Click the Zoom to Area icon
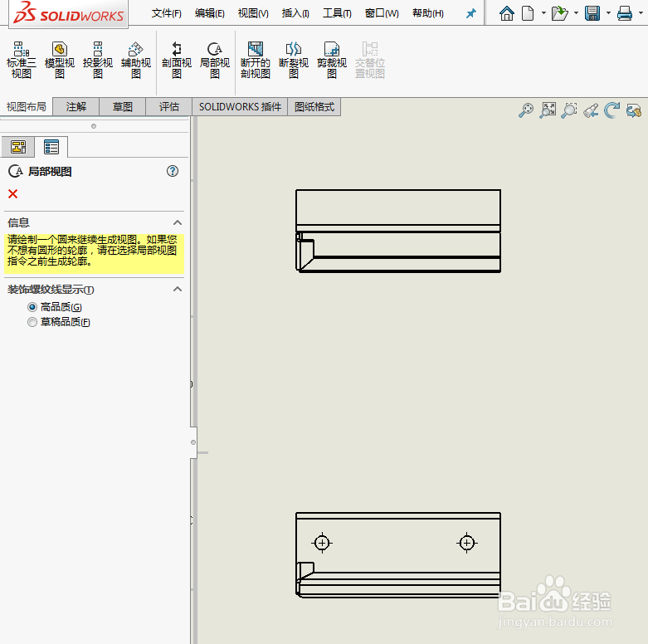This screenshot has height=644, width=648. [x=548, y=110]
